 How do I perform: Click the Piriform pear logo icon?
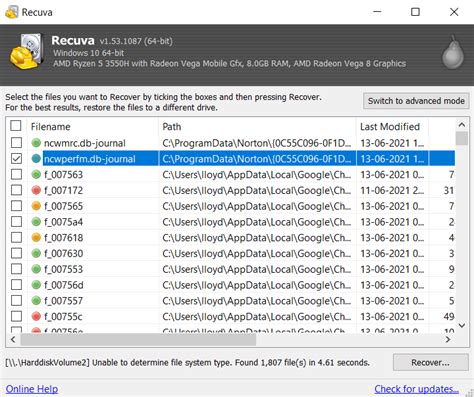453,52
